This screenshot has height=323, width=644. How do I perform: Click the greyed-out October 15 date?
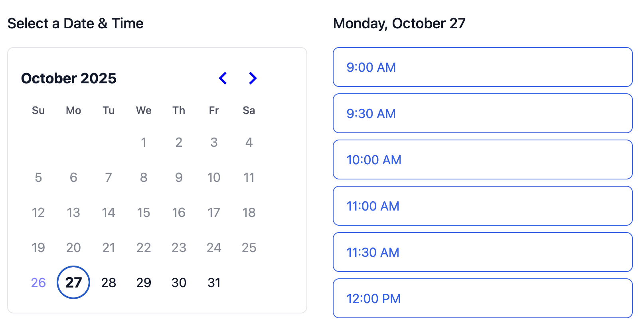tap(144, 212)
